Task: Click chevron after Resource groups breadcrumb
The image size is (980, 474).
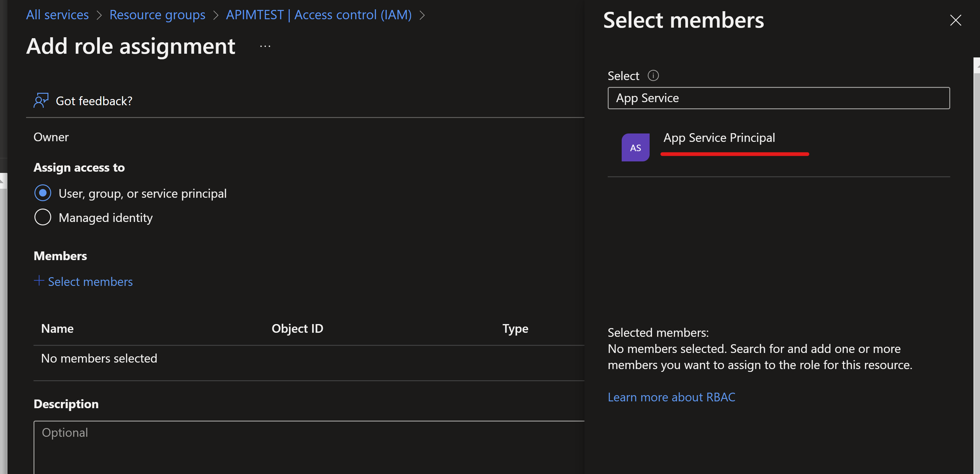Action: click(x=216, y=15)
